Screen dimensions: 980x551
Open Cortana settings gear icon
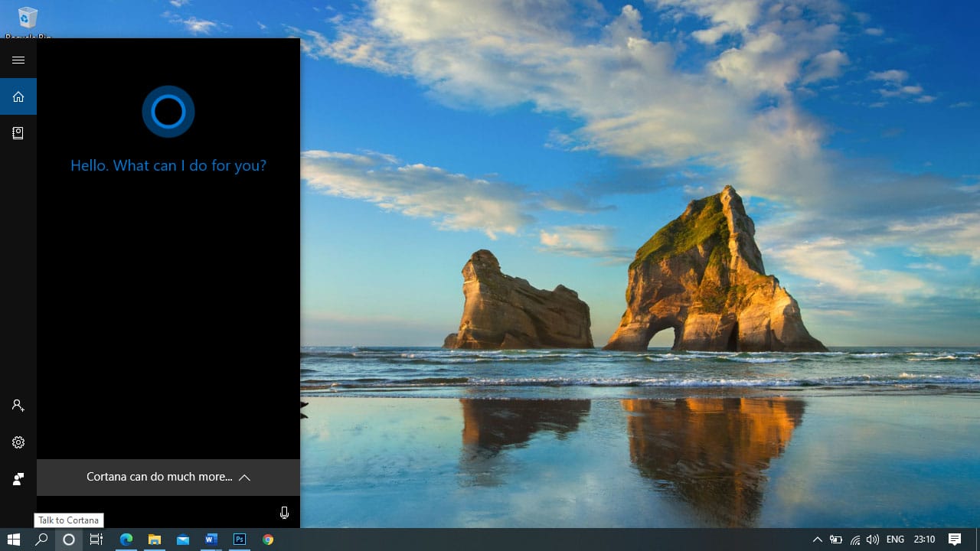18,442
